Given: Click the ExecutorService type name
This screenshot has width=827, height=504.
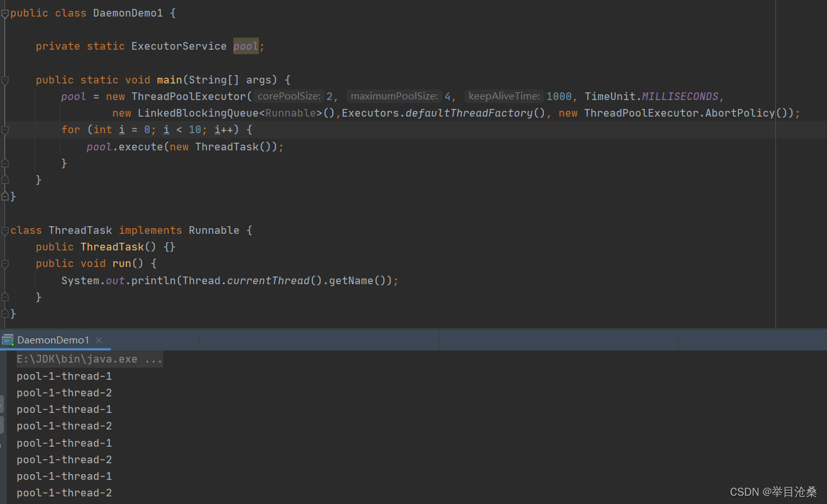Looking at the screenshot, I should click(179, 47).
